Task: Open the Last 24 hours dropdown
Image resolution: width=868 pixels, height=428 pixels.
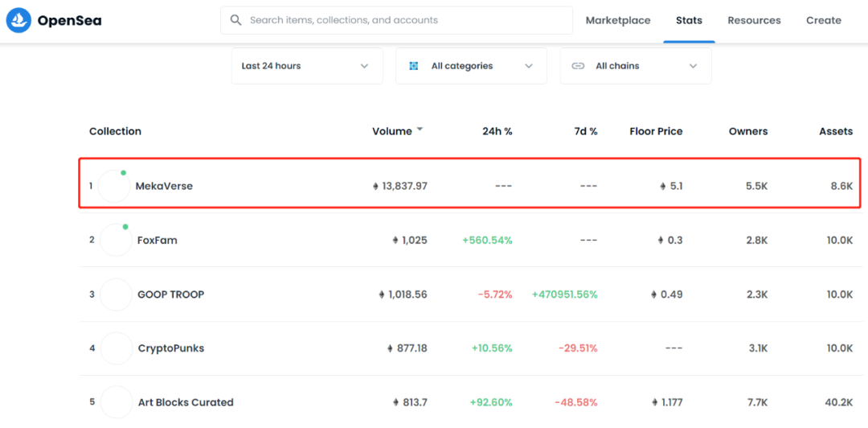Action: click(307, 66)
